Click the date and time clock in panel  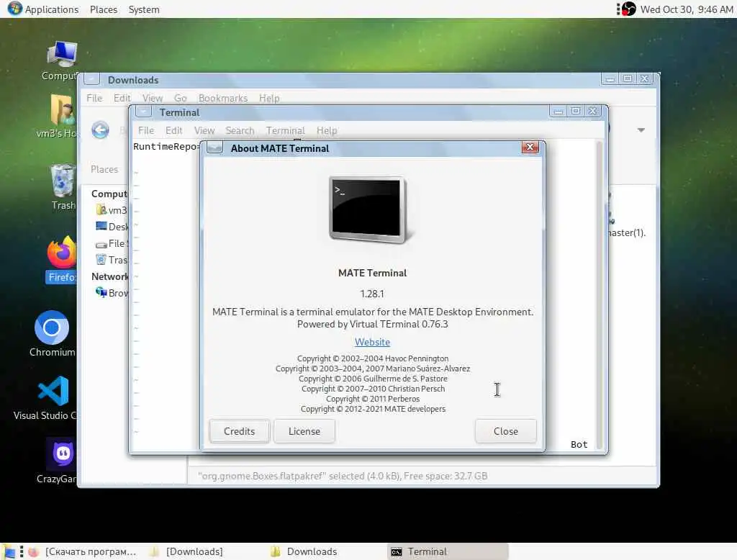pos(686,9)
